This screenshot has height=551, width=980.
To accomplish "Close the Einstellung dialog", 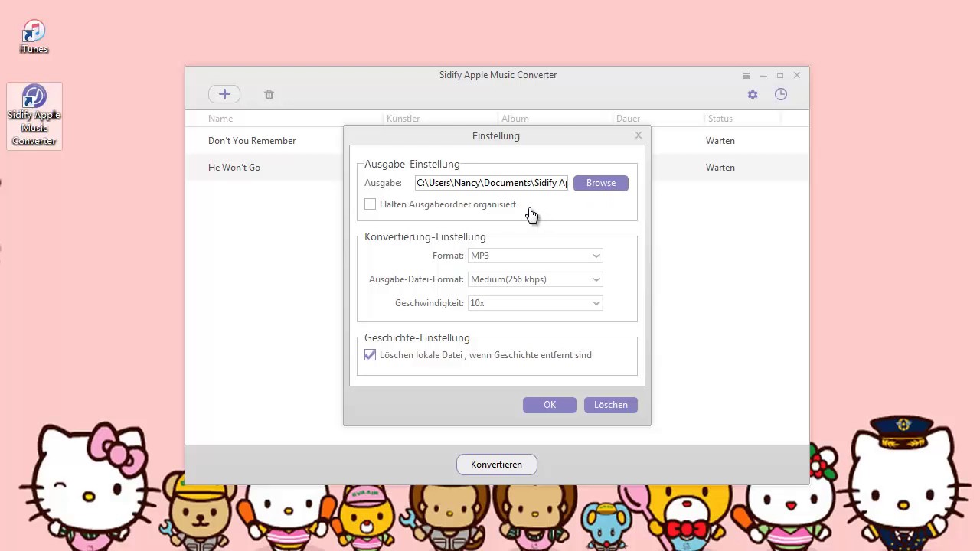I will [639, 135].
